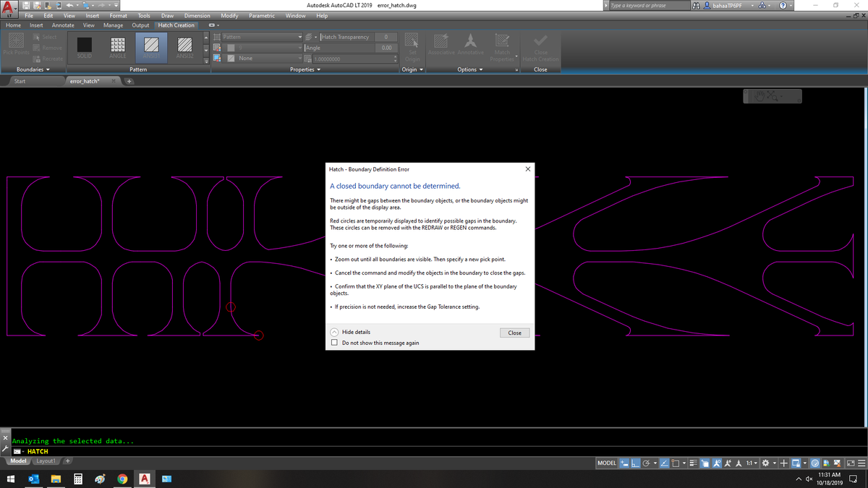Toggle Lineweight display in status bar
Viewport: 868px width, 488px height.
pos(694,463)
